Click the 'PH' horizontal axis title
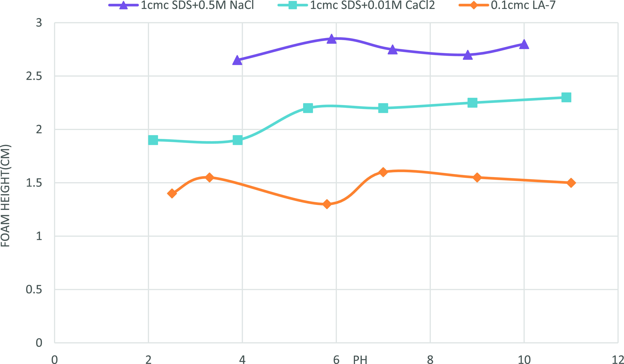 click(360, 360)
